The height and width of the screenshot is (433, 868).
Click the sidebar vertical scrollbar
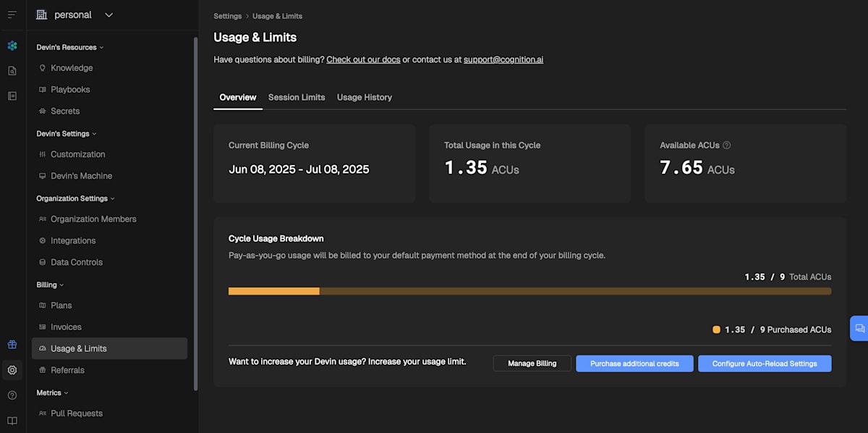tap(195, 214)
